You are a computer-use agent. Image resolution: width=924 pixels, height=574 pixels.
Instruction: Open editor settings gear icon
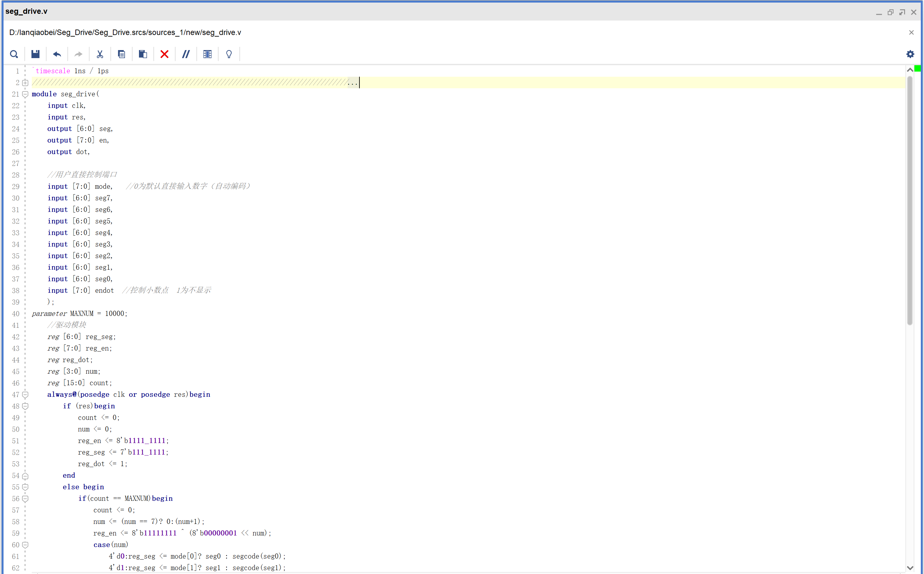point(910,54)
